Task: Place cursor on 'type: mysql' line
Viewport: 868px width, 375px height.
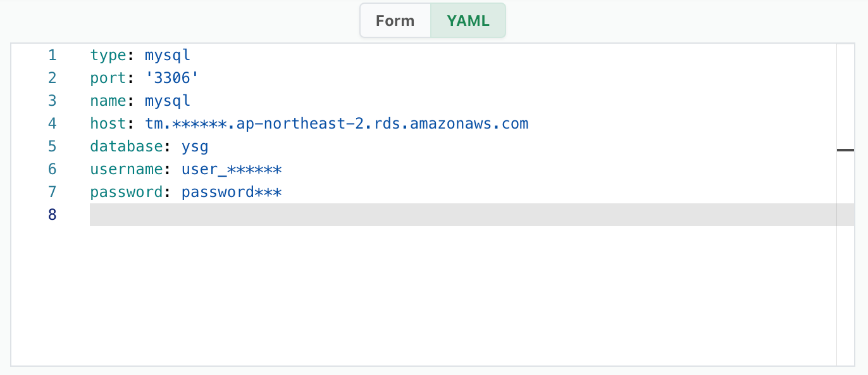Action: (x=140, y=55)
